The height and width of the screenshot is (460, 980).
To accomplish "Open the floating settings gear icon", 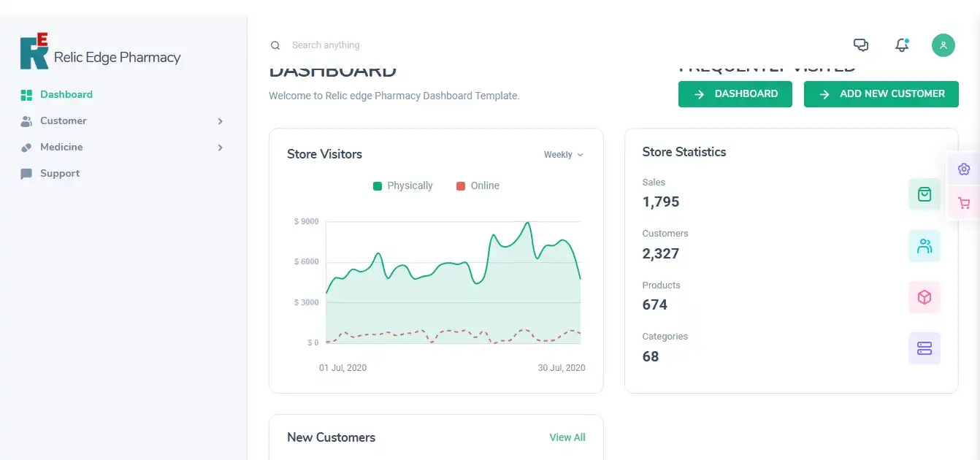I will [964, 169].
